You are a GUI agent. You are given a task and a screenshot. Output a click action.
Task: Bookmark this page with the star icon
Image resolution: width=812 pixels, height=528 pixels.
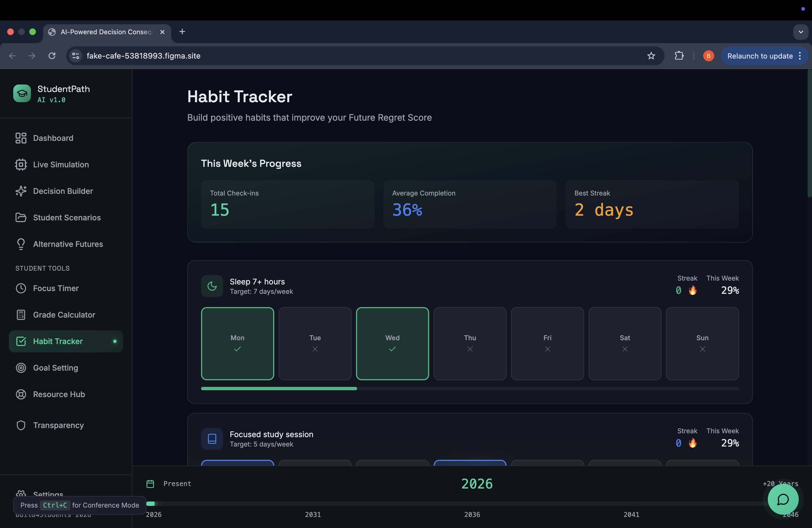(651, 56)
